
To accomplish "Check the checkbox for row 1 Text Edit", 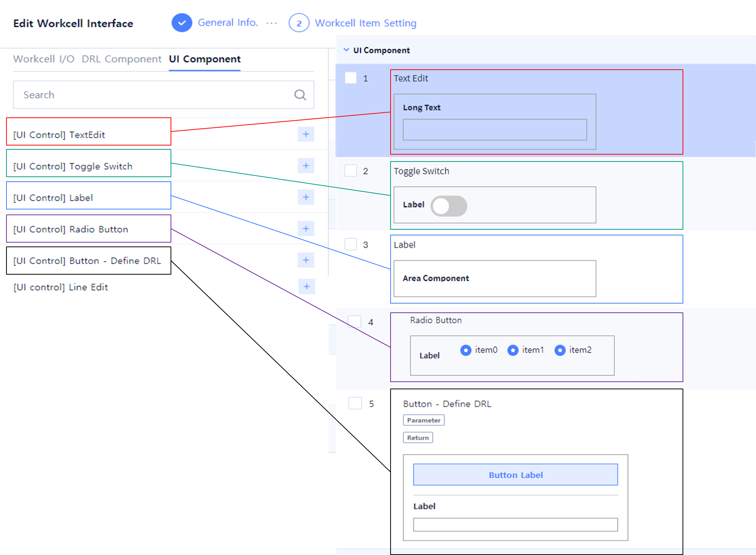I will (351, 78).
